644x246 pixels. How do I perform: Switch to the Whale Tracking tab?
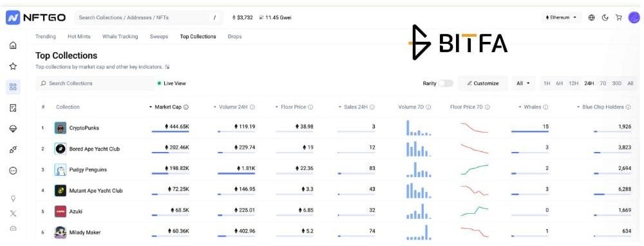tap(120, 37)
